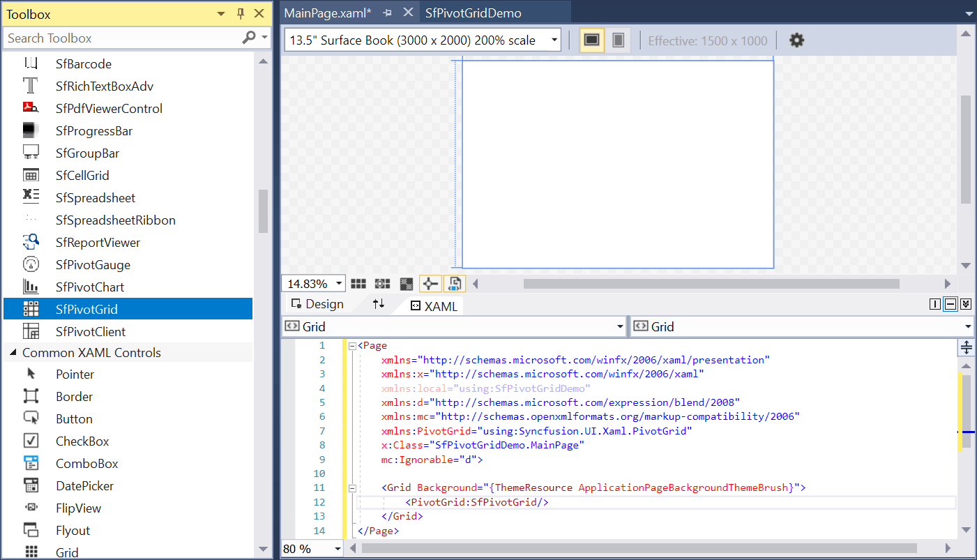Click the swap panes arrows icon
Image resolution: width=977 pixels, height=560 pixels.
point(379,304)
